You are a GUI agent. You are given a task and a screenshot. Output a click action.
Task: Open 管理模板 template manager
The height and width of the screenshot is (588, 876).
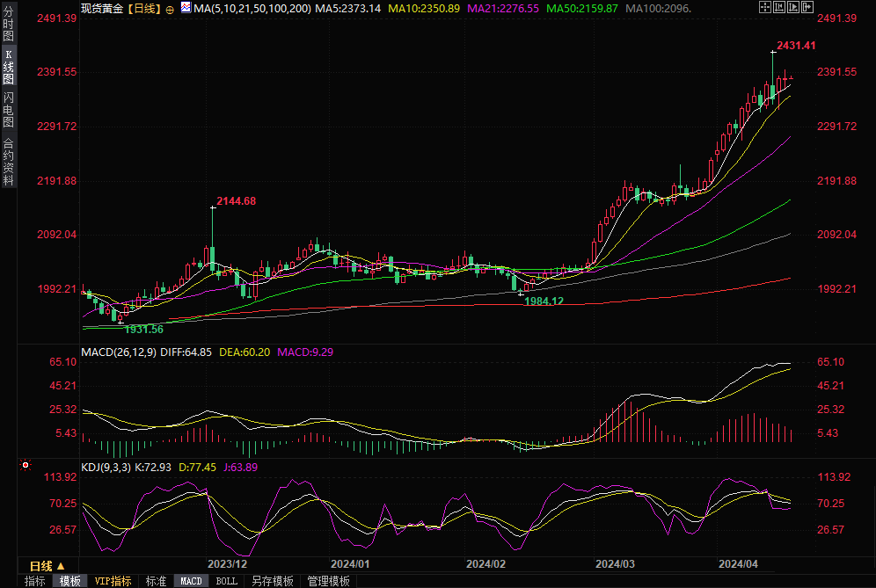(328, 581)
